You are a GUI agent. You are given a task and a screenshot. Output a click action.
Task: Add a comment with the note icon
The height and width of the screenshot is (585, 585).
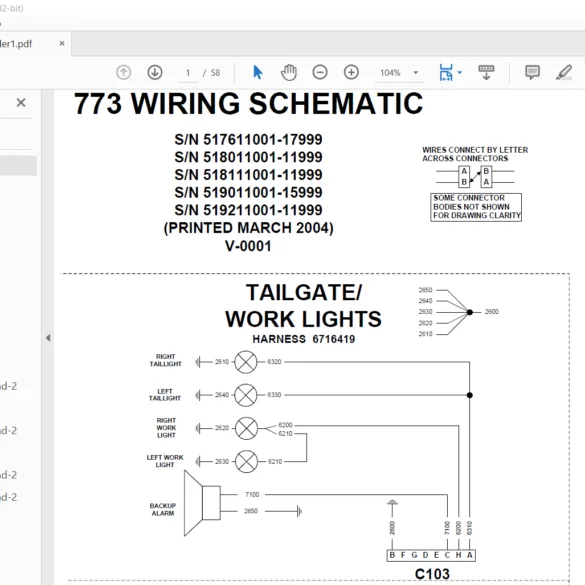click(532, 72)
